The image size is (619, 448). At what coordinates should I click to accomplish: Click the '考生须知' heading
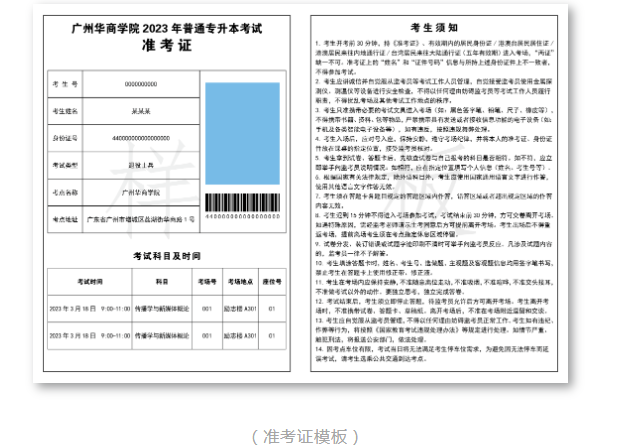point(434,28)
